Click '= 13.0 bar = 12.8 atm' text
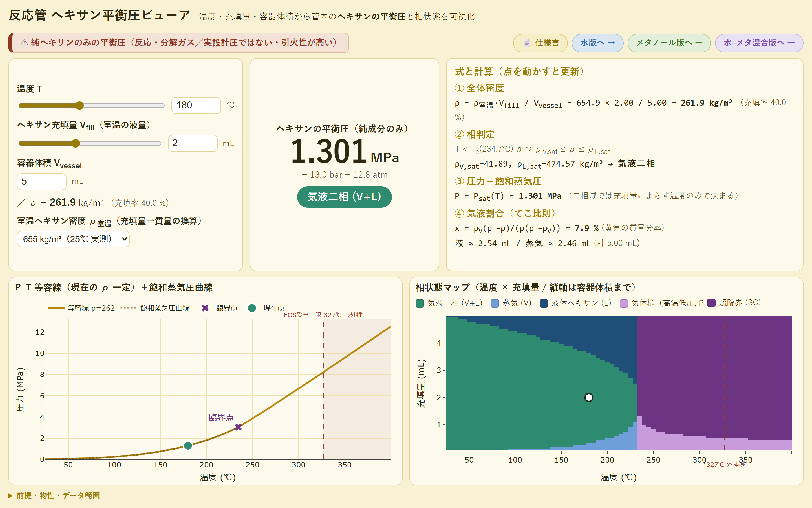Screen dimensions: 812x508 (345, 175)
